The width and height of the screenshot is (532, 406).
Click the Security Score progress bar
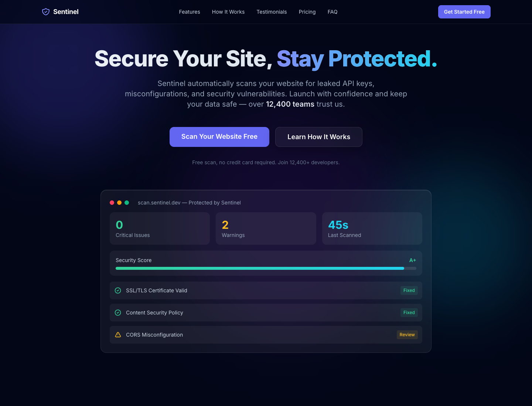266,268
